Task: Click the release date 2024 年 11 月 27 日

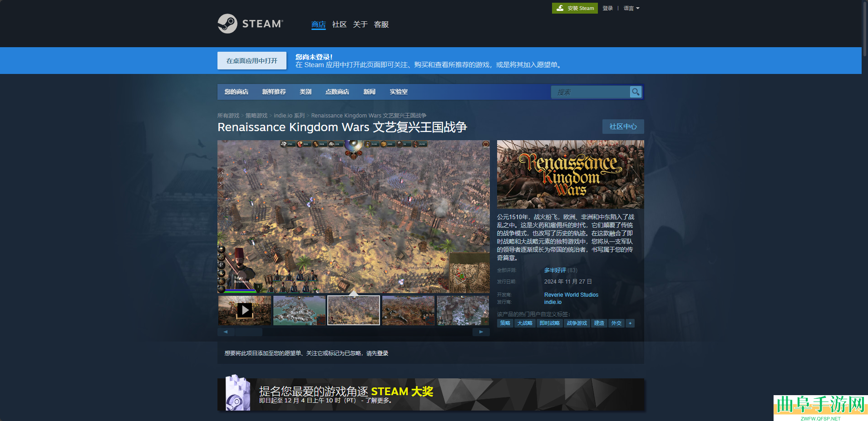Action: [x=568, y=282]
